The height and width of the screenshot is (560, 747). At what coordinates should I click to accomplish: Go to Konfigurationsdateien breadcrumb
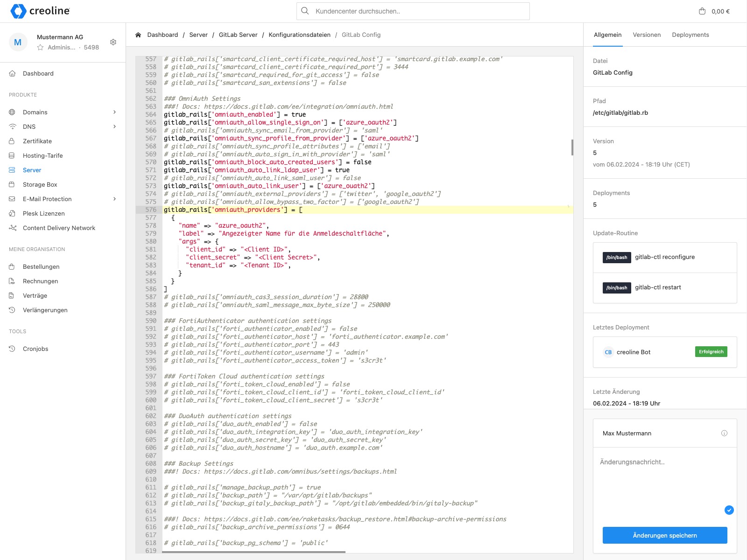tap(299, 35)
